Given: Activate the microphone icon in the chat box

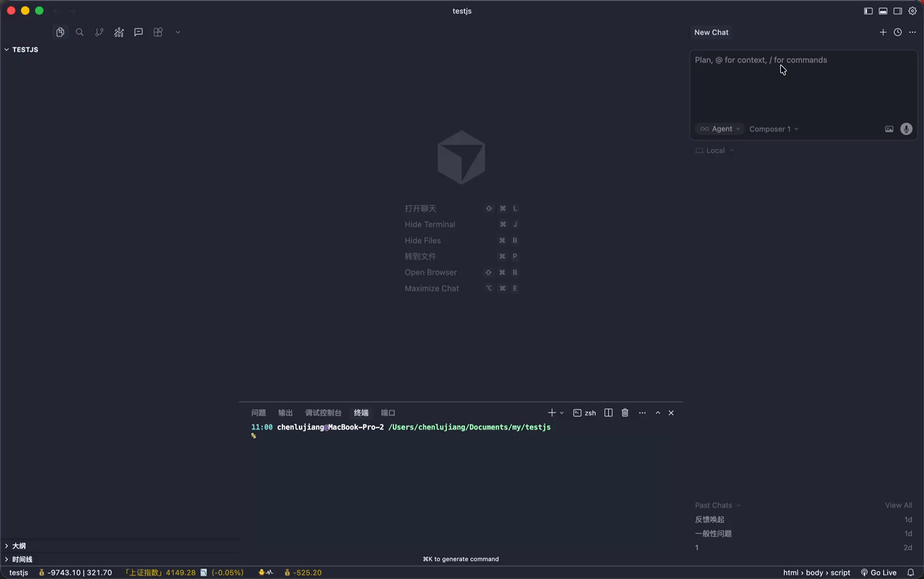Looking at the screenshot, I should 906,129.
